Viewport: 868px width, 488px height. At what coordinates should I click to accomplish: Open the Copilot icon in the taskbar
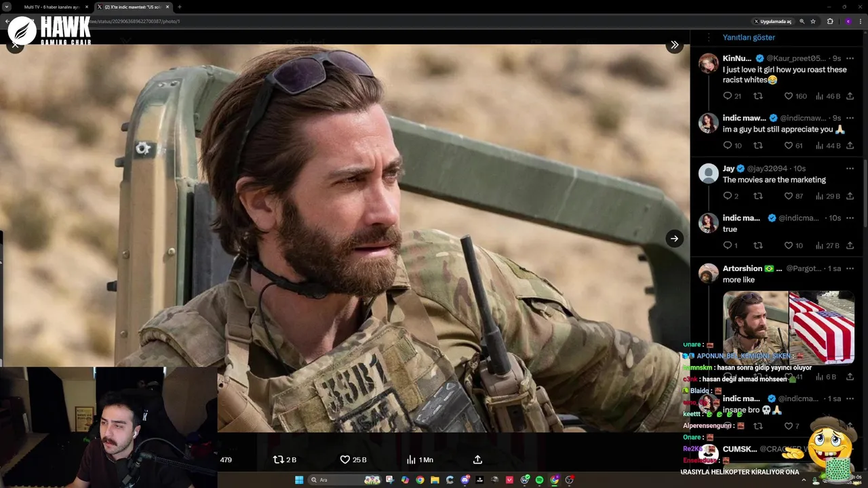(x=405, y=480)
